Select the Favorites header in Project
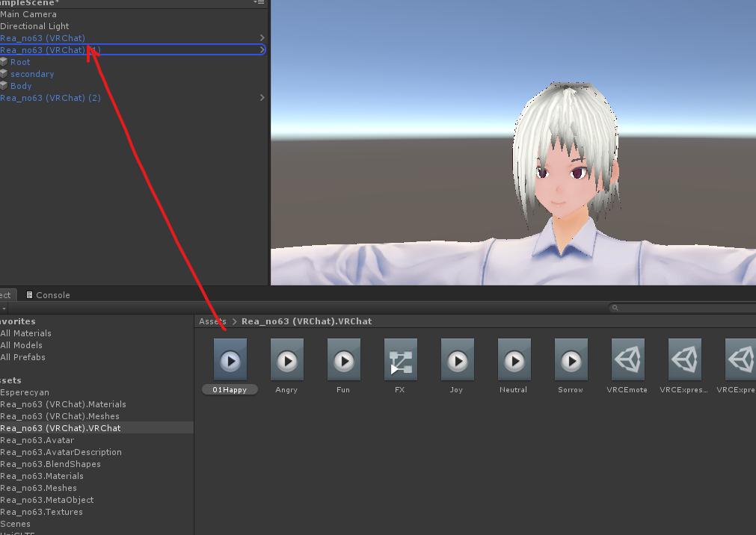 (18, 321)
